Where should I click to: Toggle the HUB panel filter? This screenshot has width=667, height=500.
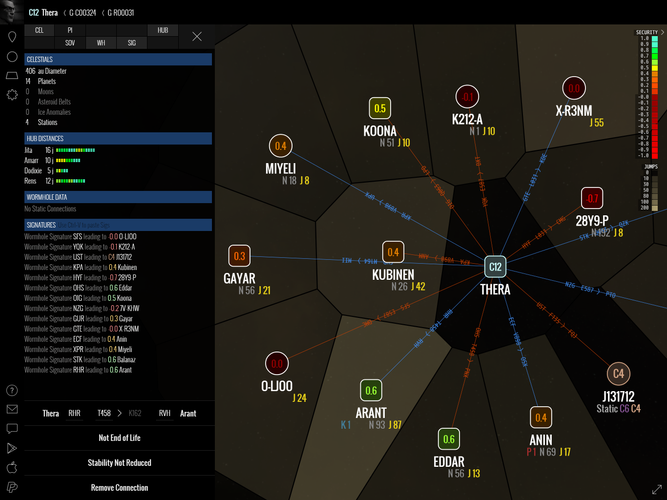[x=162, y=30]
